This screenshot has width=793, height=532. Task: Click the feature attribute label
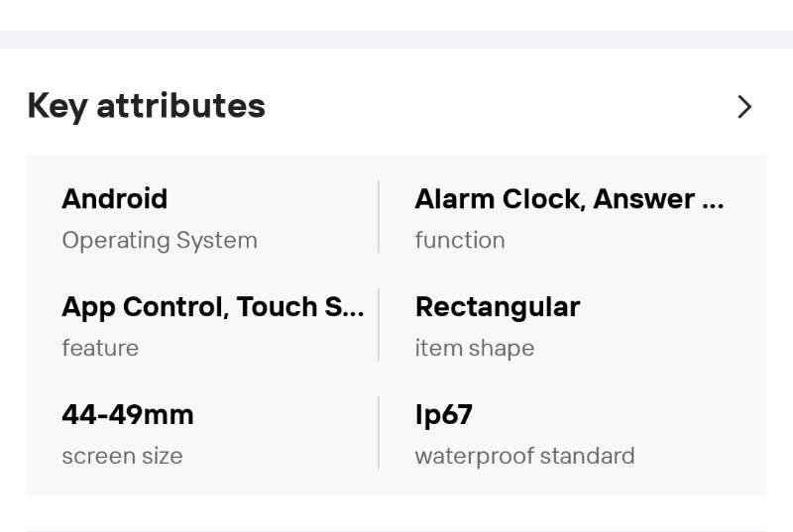pos(100,349)
